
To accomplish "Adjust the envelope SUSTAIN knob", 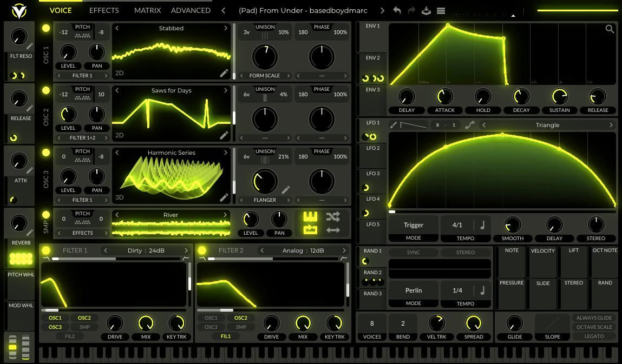I will [559, 96].
